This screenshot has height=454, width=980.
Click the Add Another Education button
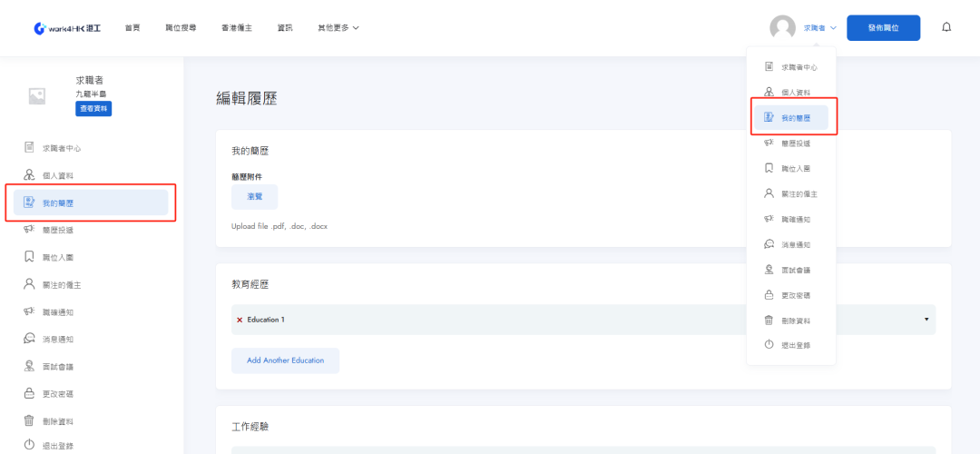(x=285, y=360)
